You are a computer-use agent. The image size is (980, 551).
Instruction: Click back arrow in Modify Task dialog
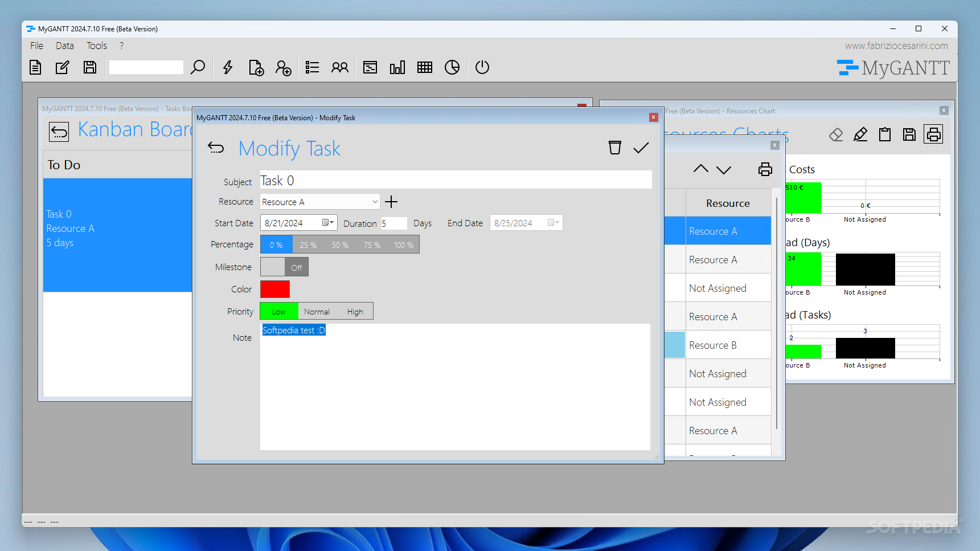coord(216,148)
